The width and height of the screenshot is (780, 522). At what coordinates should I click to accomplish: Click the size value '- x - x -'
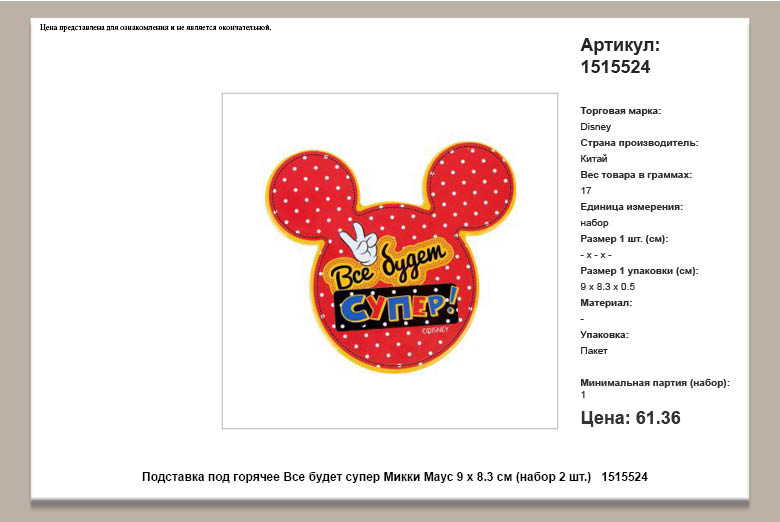(x=595, y=255)
